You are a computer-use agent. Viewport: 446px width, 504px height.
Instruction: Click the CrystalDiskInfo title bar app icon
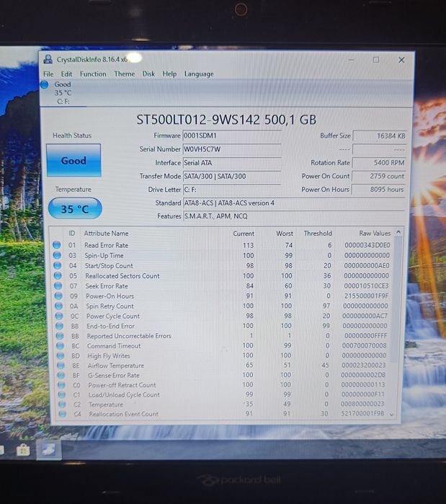click(48, 59)
